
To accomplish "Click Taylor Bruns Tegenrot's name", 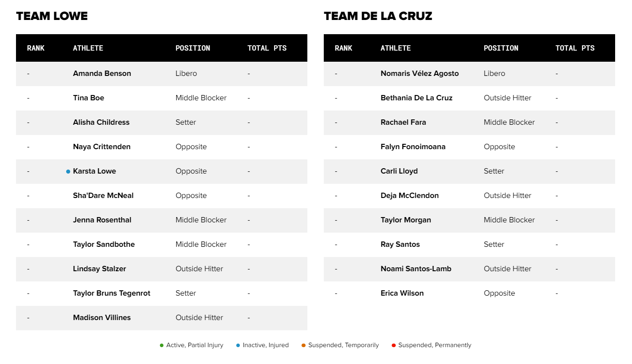I will [112, 293].
